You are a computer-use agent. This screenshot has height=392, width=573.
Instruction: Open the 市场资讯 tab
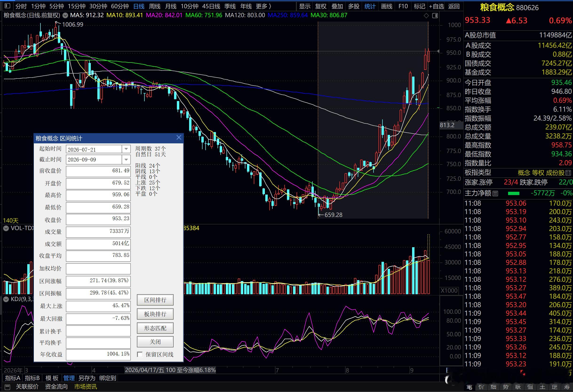click(x=86, y=387)
